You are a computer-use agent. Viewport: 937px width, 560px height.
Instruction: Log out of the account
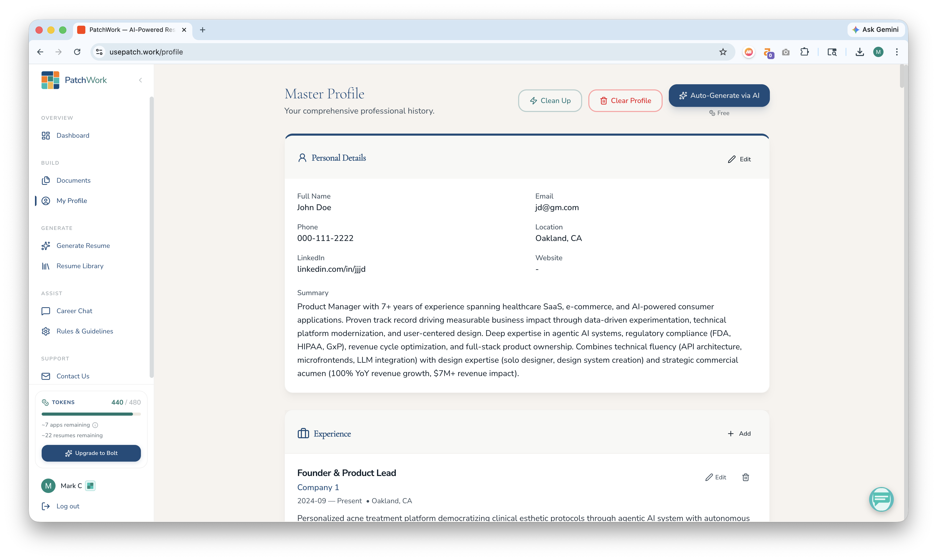[x=68, y=506]
